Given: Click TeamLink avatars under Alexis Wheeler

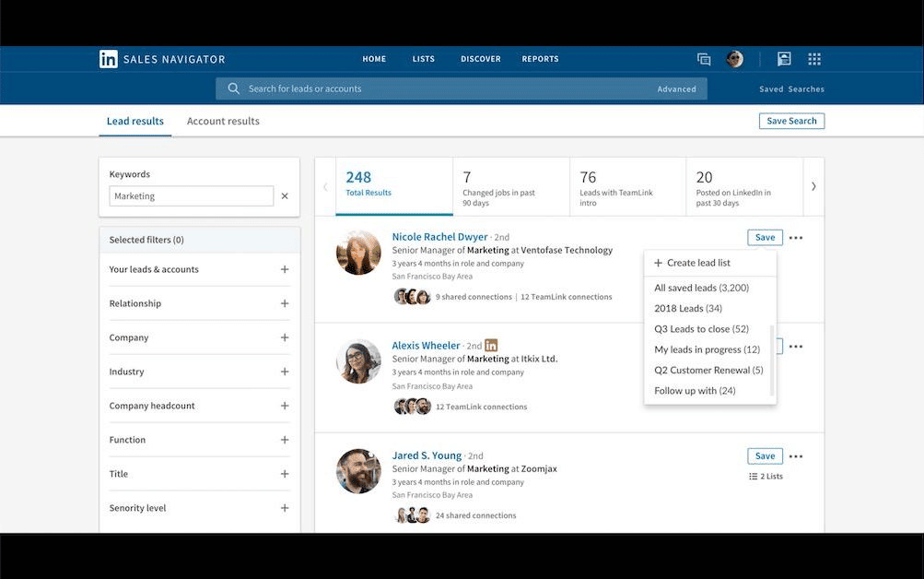Looking at the screenshot, I should pos(412,407).
